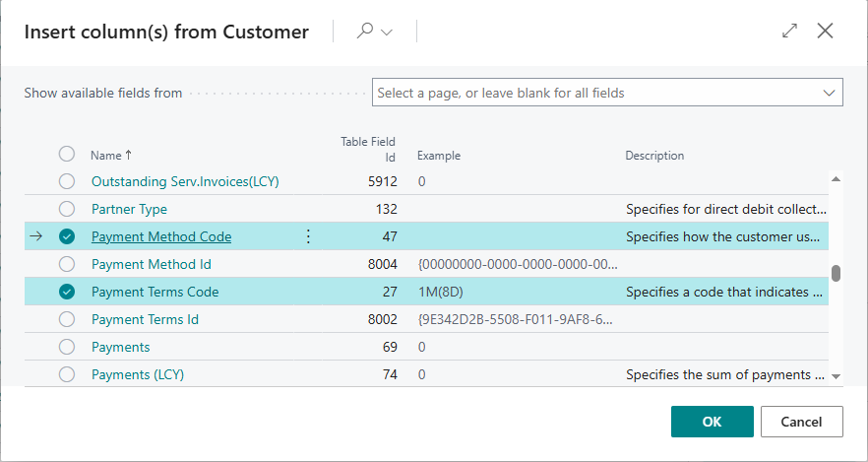868x462 pixels.
Task: Click the Payments (LCY) field name
Action: pos(138,374)
